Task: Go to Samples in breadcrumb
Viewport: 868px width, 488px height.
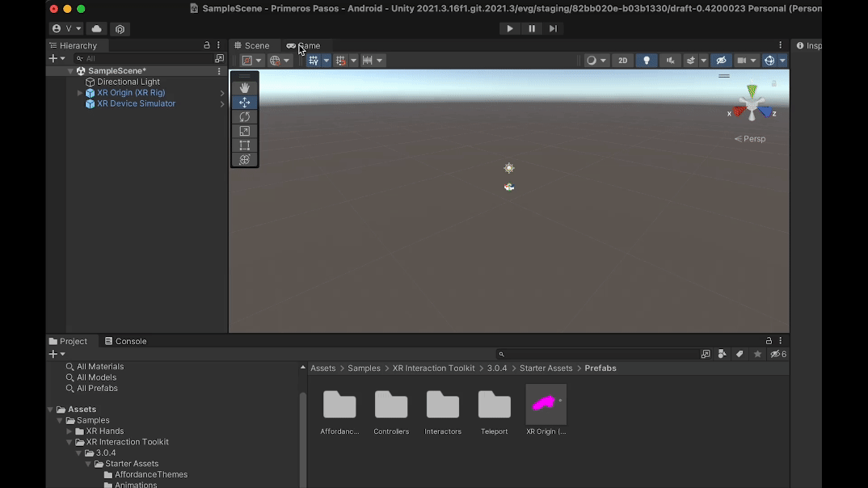Action: 364,368
